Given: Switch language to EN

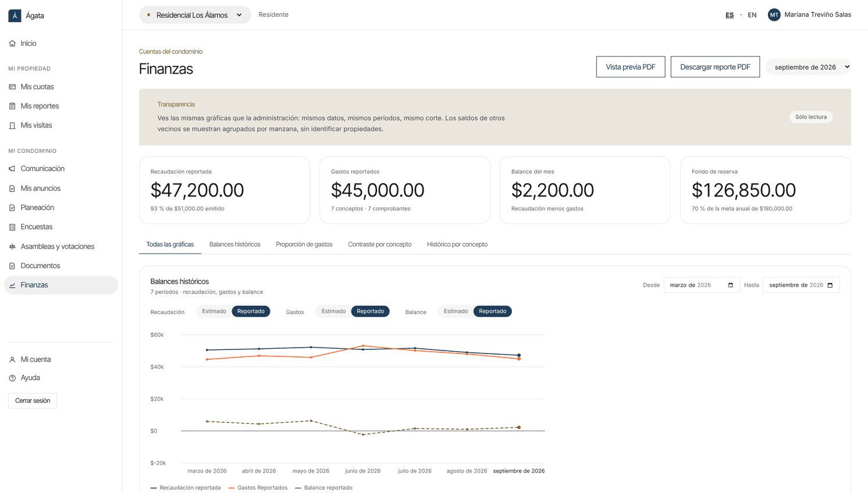Looking at the screenshot, I should coord(752,15).
